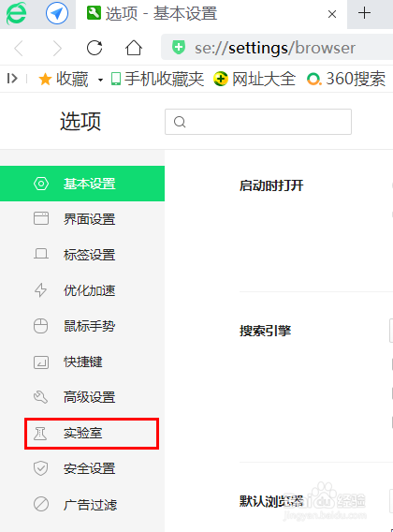Click the settings search input field
Screen dimensions: 393x532
[x=258, y=122]
